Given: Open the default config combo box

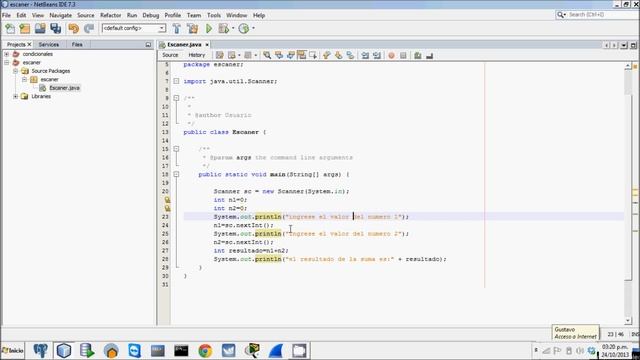Looking at the screenshot, I should (134, 28).
